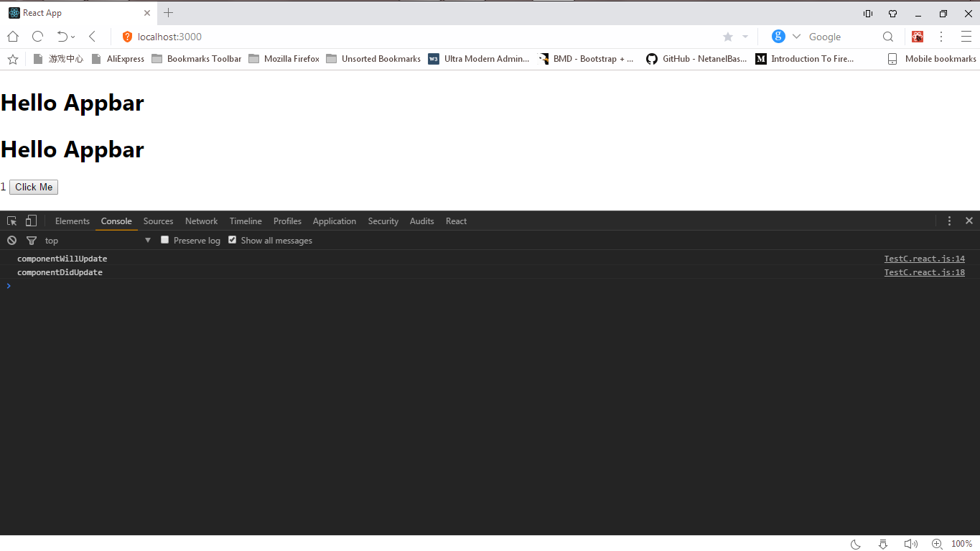Image resolution: width=980 pixels, height=551 pixels.
Task: Switch to the Elements tab
Action: point(73,221)
